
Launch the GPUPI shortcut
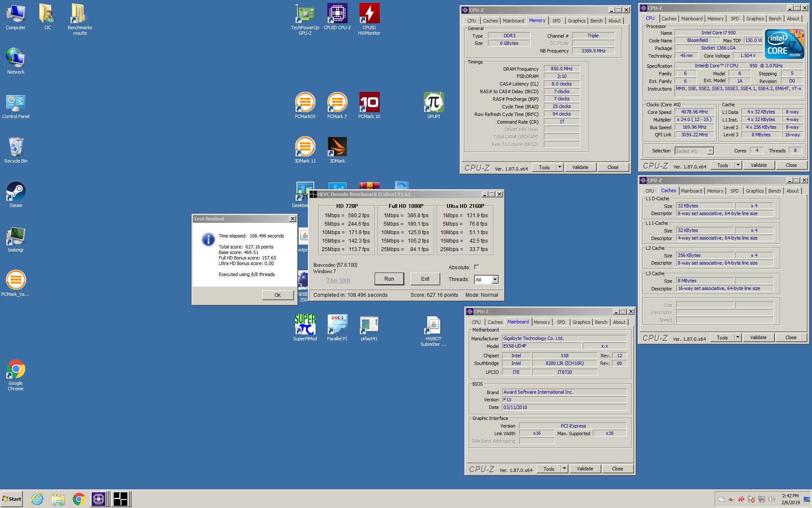point(433,106)
